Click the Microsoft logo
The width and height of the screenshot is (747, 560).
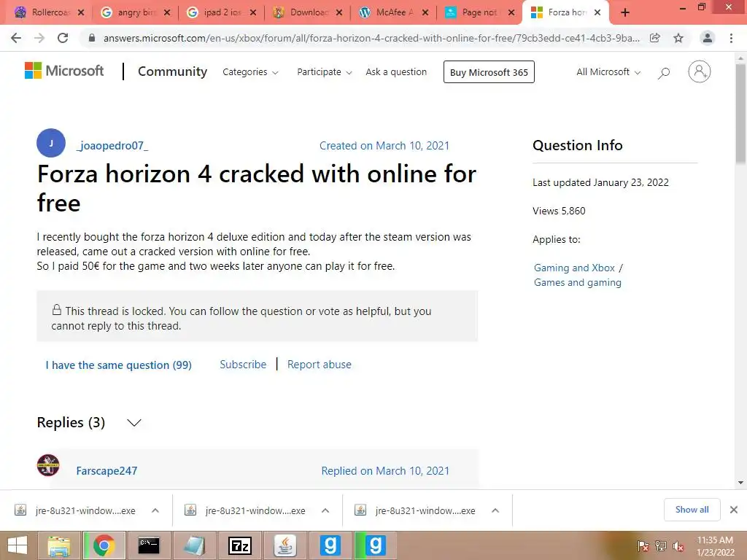pyautogui.click(x=64, y=71)
